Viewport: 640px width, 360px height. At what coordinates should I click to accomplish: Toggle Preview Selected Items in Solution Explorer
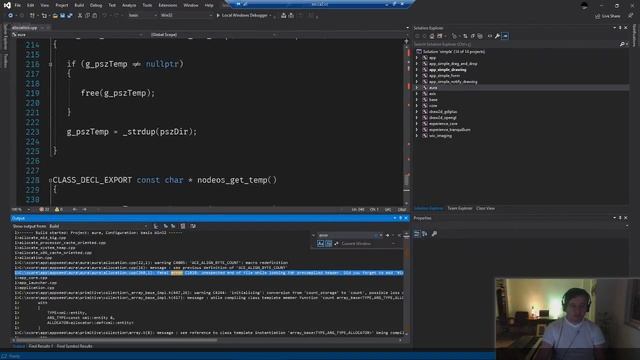pos(505,36)
